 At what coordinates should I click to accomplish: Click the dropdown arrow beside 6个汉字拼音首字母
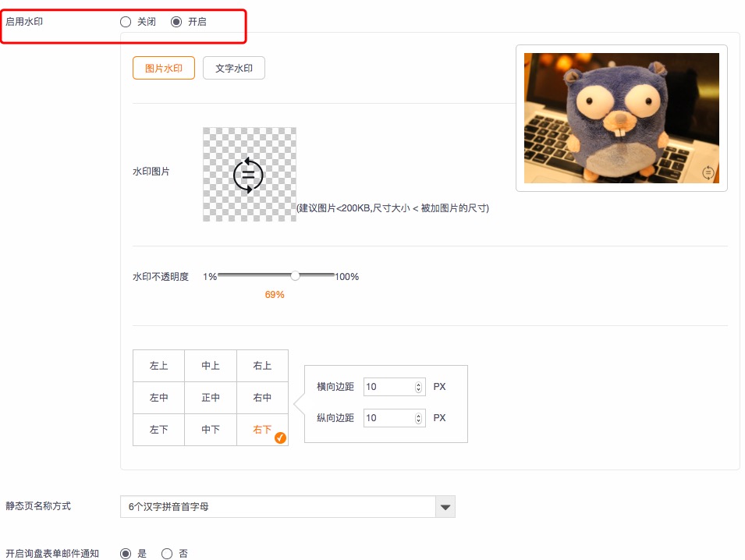point(445,507)
